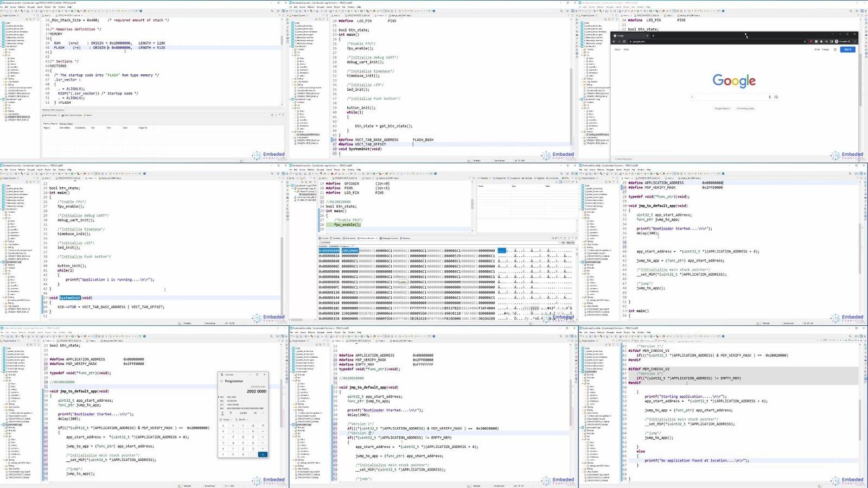The height and width of the screenshot is (488, 868).
Task: Open the Gmail link on the Google page
Action: (817, 49)
